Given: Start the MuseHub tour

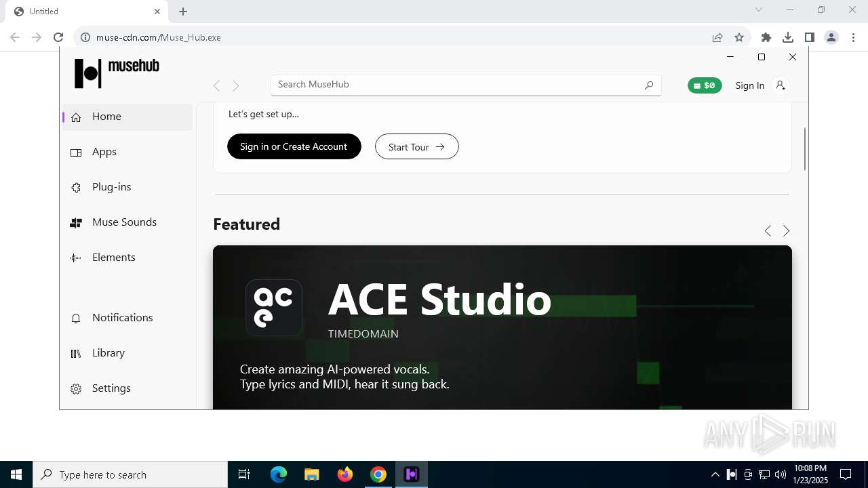Looking at the screenshot, I should point(417,146).
